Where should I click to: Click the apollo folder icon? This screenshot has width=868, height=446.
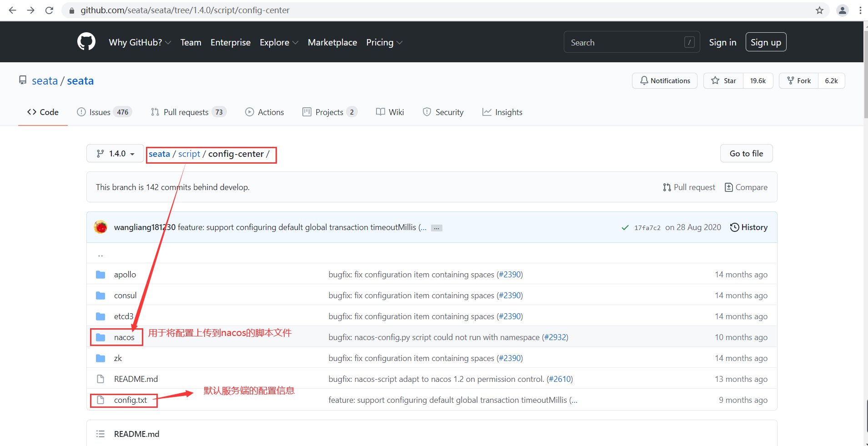100,275
